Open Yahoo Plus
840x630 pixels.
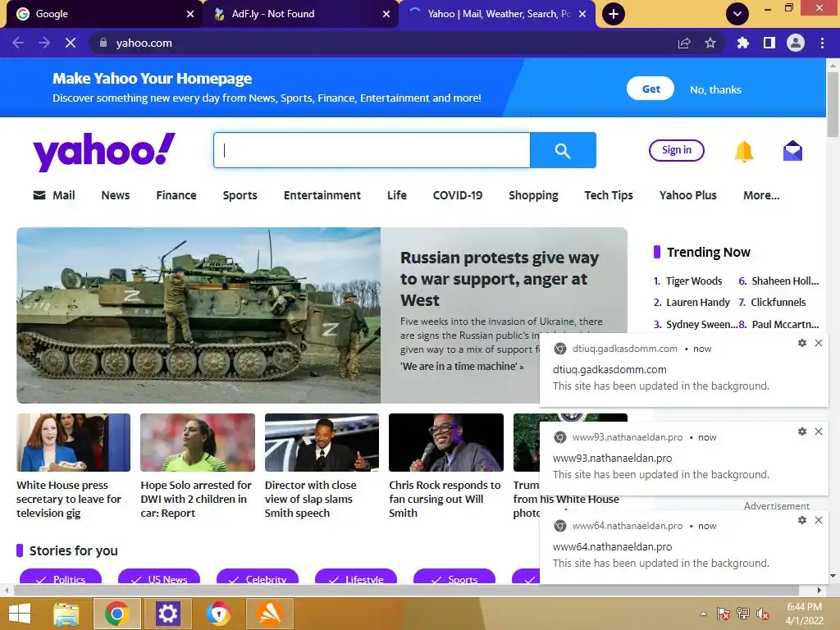tap(688, 195)
